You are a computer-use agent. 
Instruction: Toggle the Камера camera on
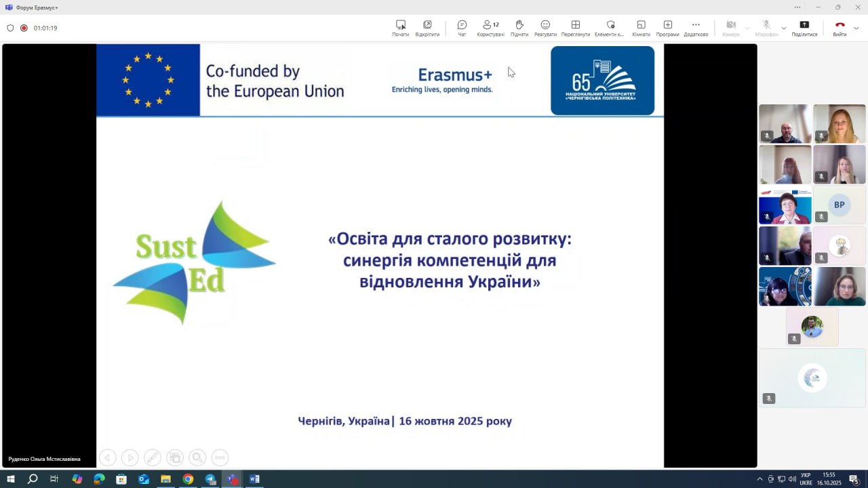pyautogui.click(x=731, y=28)
